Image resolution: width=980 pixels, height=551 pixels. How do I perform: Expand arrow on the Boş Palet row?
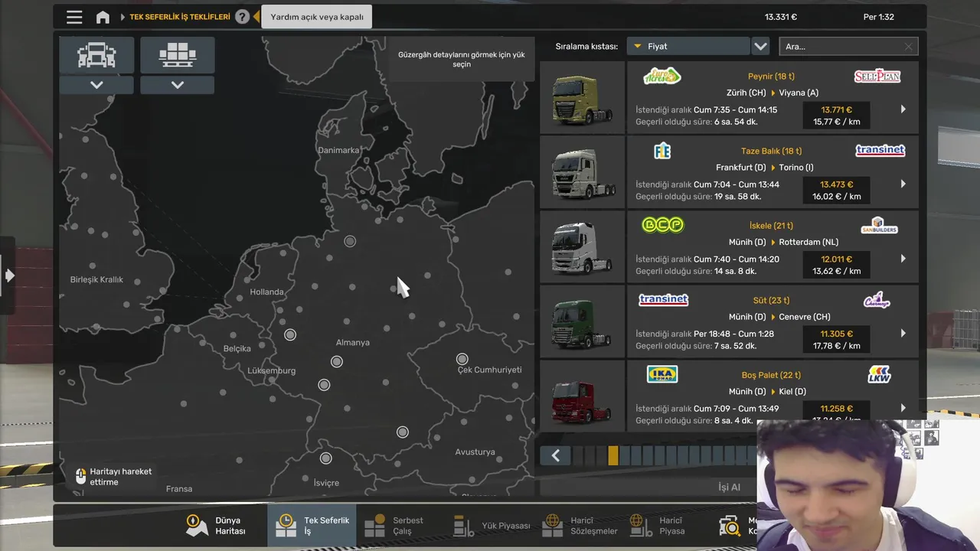[903, 408]
